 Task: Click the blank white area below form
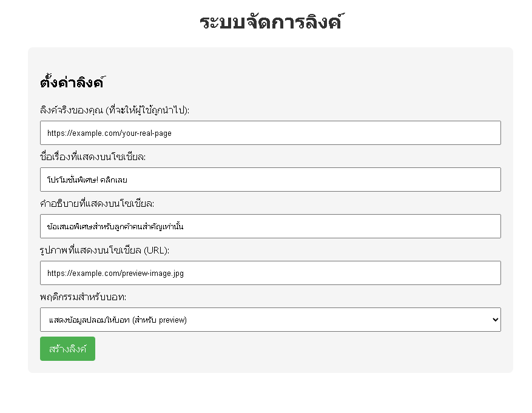pyautogui.click(x=271, y=394)
